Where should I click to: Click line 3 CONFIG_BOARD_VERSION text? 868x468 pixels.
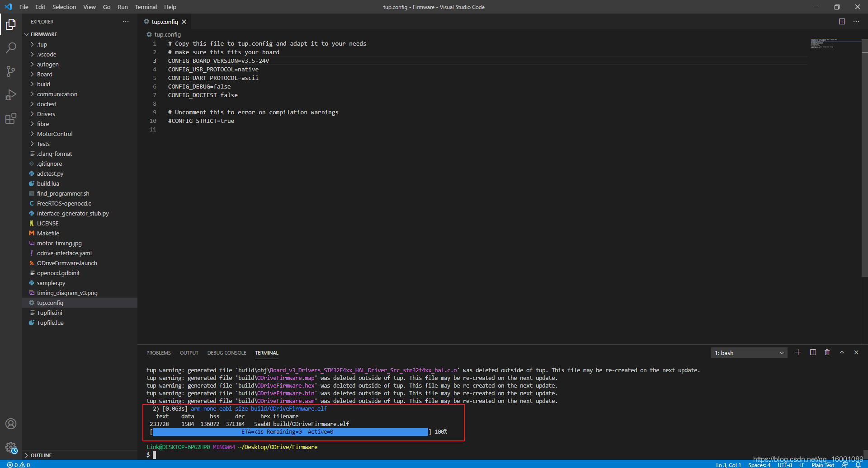click(x=218, y=61)
